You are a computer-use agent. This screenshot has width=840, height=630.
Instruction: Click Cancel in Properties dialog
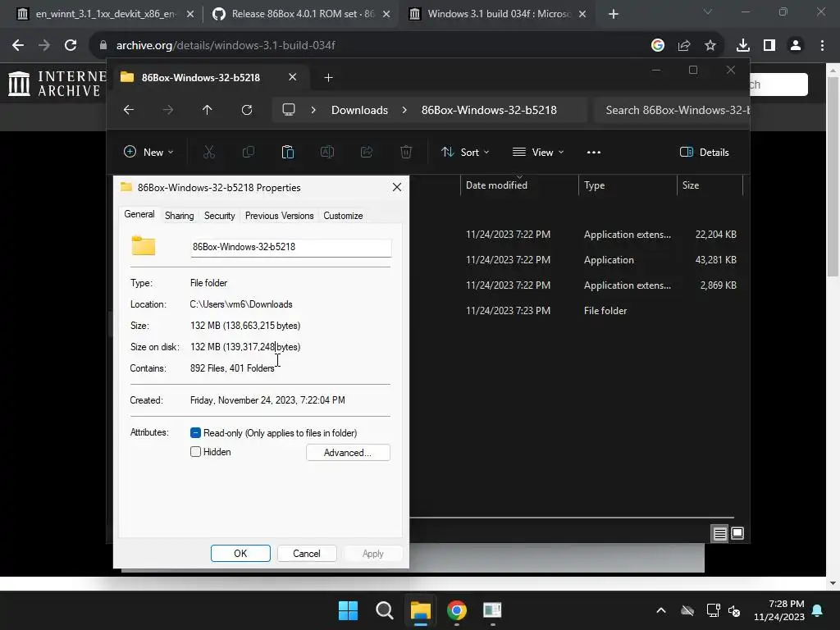307,554
